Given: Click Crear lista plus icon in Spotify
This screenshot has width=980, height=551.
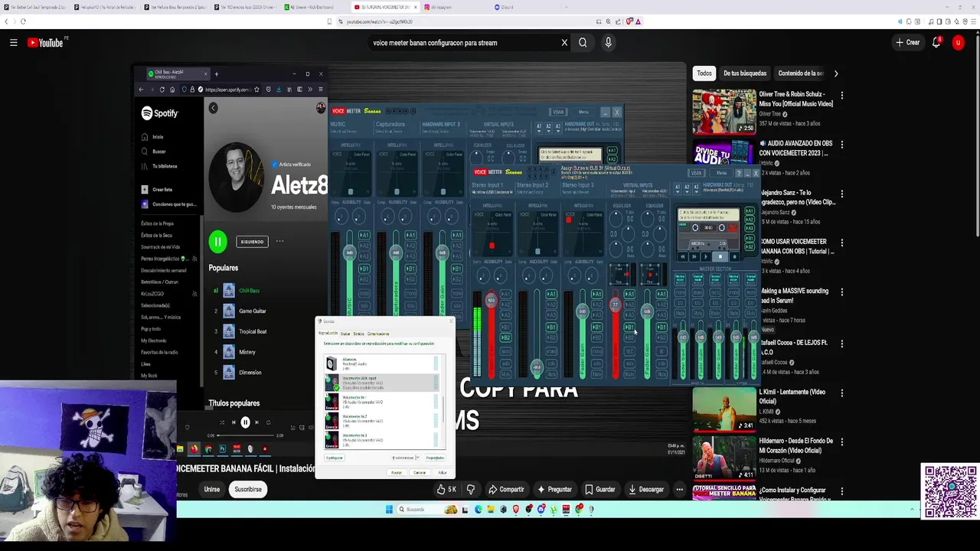Looking at the screenshot, I should (145, 189).
